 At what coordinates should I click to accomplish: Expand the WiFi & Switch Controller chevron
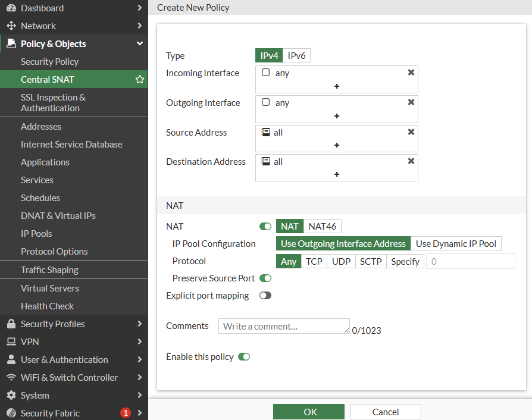pos(139,377)
